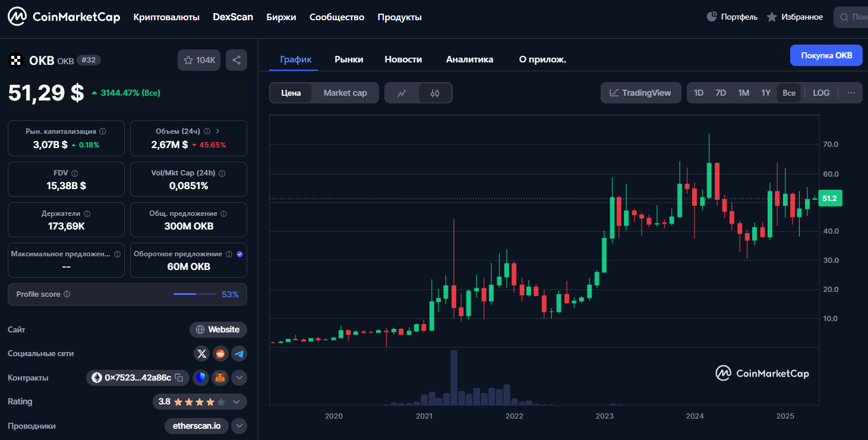
Task: Open DexScan in top navigation
Action: [x=233, y=17]
